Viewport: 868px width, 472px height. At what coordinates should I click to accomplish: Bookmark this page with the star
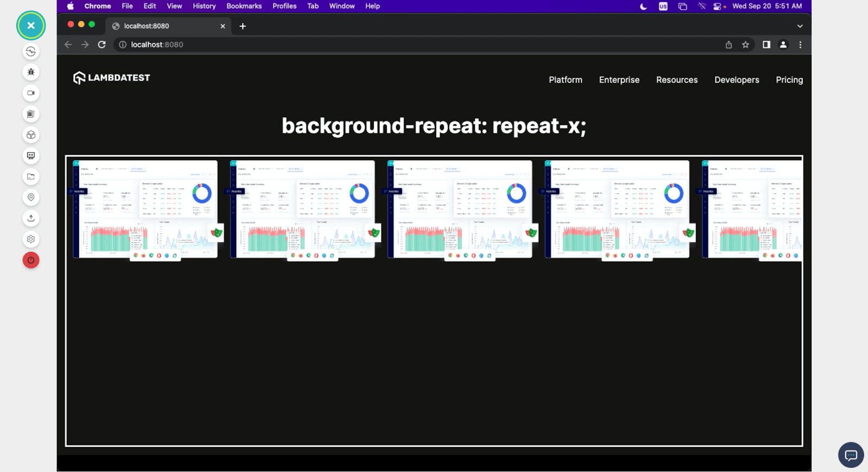click(745, 44)
